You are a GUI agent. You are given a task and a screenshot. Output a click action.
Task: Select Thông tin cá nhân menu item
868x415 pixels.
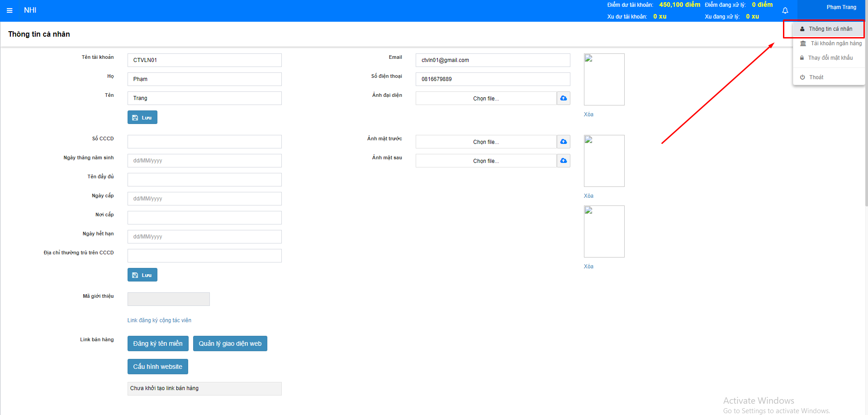(x=830, y=29)
